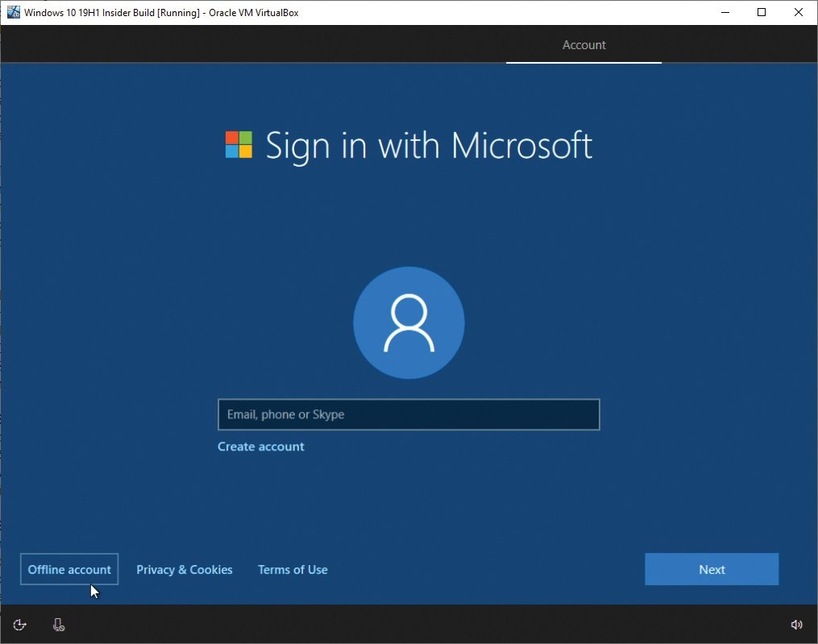The width and height of the screenshot is (818, 644).
Task: Open the Create account link
Action: pos(261,447)
